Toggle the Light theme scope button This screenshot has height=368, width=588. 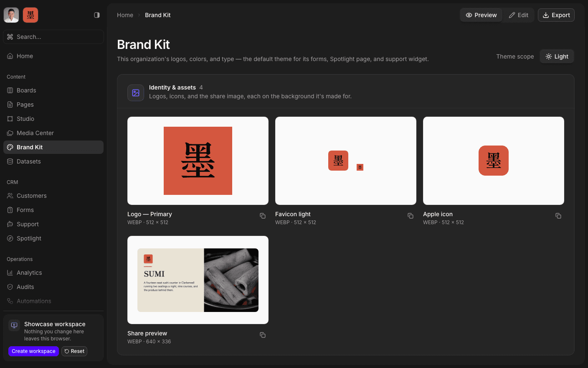coord(557,56)
